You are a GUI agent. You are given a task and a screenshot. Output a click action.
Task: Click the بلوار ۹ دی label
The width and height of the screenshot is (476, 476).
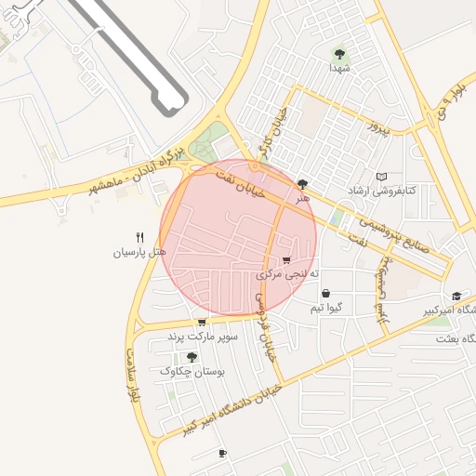pyautogui.click(x=452, y=101)
